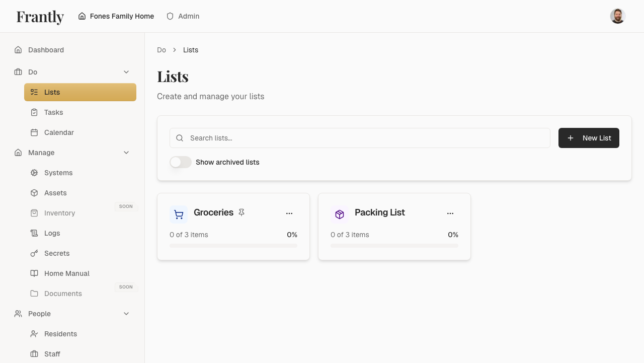
Task: Select the Lists icon in sidebar
Action: pos(34,92)
